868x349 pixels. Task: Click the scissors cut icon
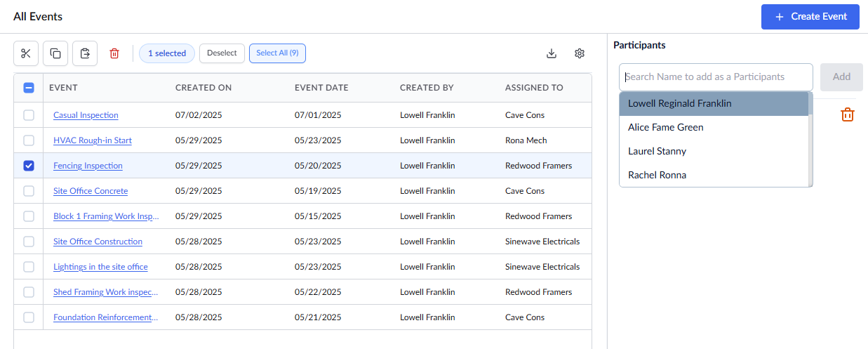[26, 53]
